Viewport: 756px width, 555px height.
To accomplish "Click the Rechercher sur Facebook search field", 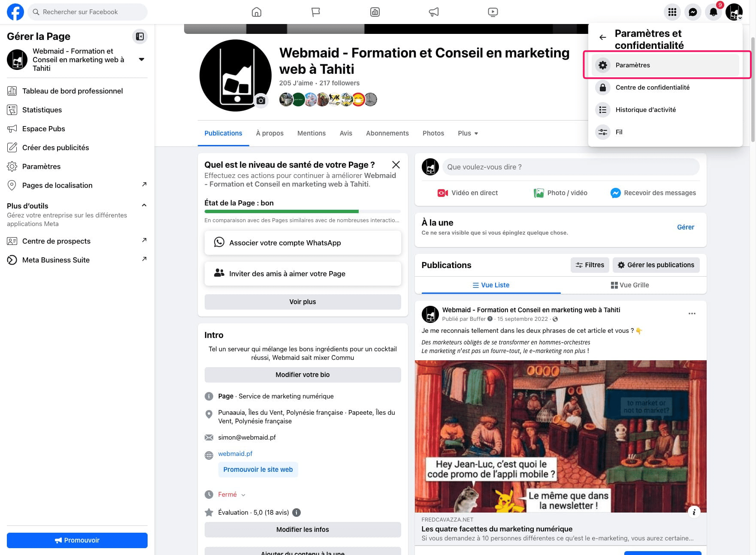I will [x=88, y=12].
